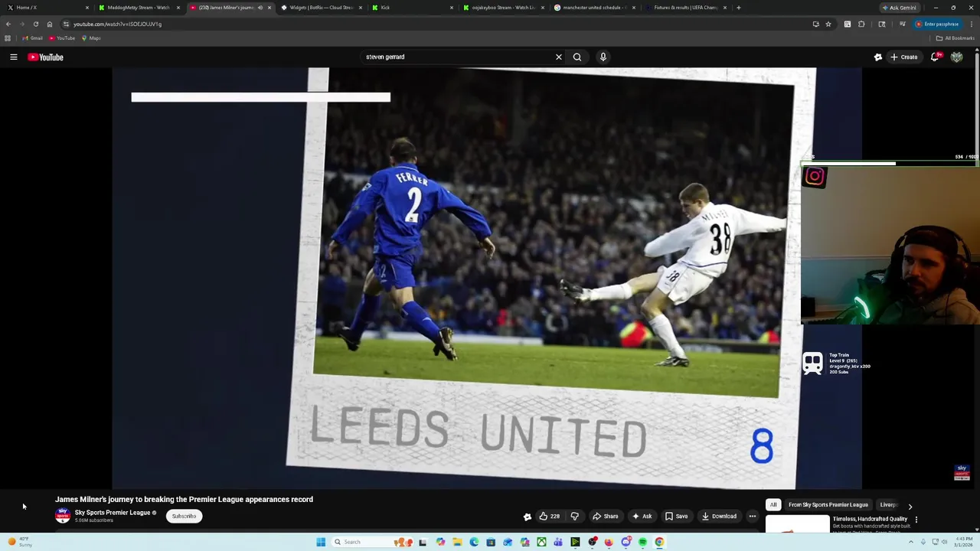
Task: Open Google Chrome from the taskbar
Action: 659,542
